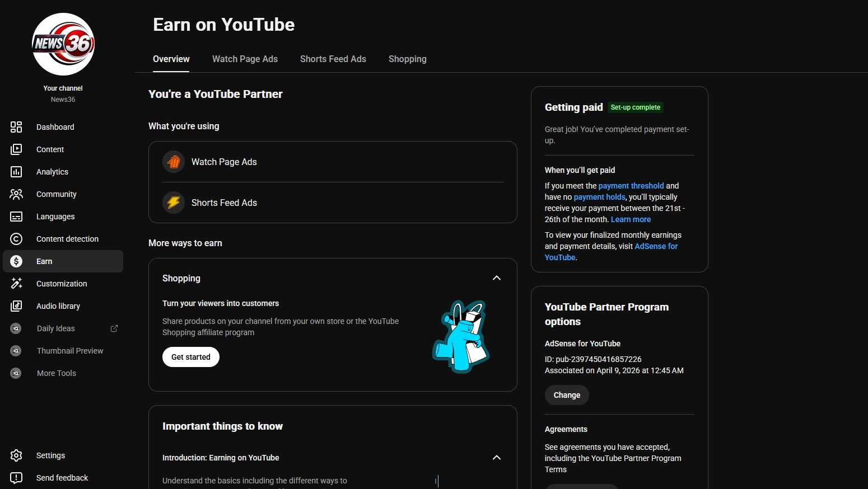868x489 pixels.
Task: Click the Shorts Feed Ads lightning icon
Action: click(x=174, y=203)
